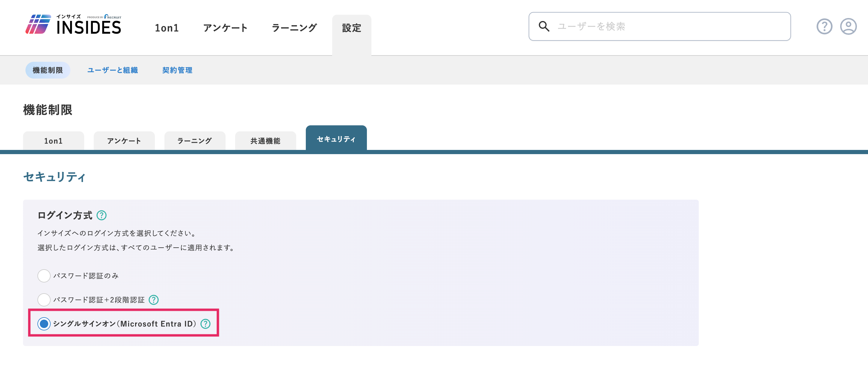Open the 設定 top navigation tab
The height and width of the screenshot is (385, 868).
pos(351,35)
